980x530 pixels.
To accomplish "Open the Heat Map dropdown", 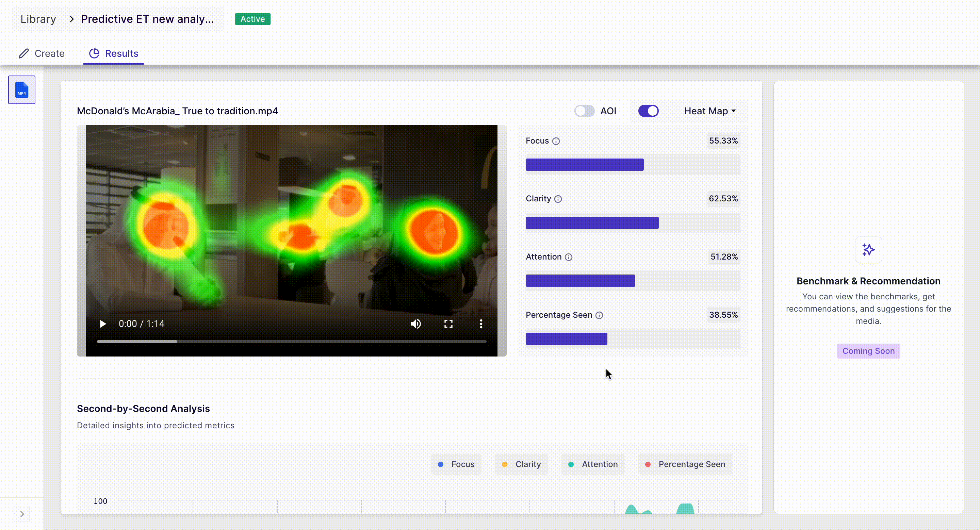I will [710, 111].
